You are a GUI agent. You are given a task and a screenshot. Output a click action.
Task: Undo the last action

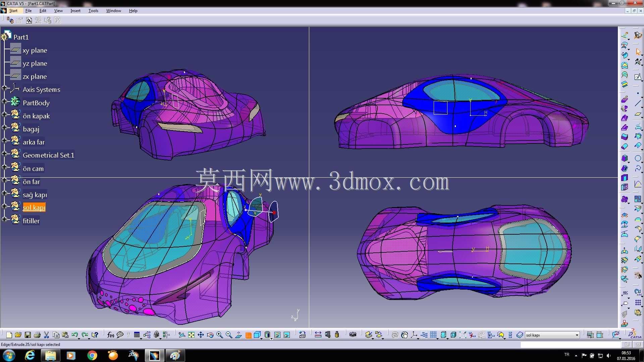tap(75, 335)
